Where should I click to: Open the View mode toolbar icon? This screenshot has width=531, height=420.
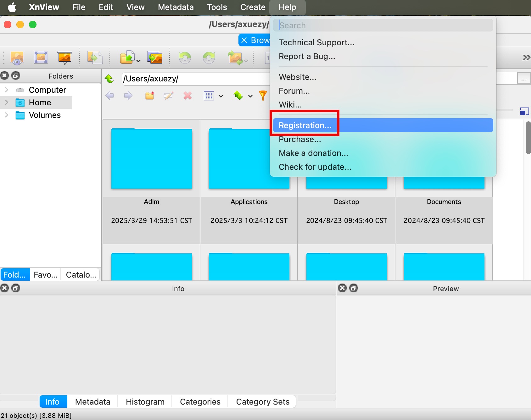pyautogui.click(x=17, y=58)
